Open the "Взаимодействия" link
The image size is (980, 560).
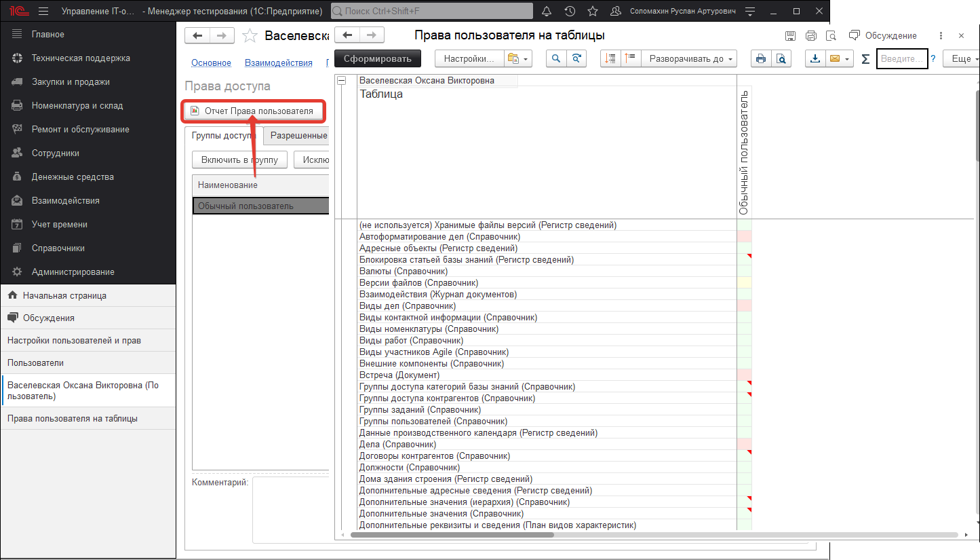278,63
